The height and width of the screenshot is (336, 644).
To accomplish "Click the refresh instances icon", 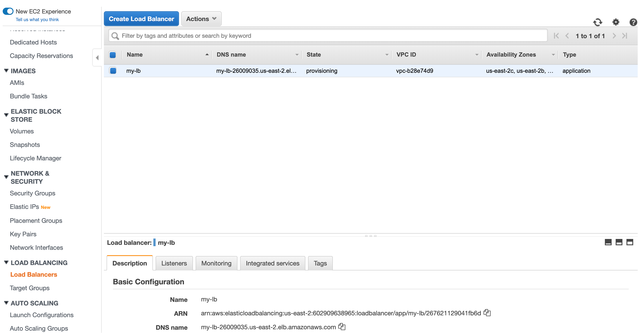I will click(x=598, y=21).
